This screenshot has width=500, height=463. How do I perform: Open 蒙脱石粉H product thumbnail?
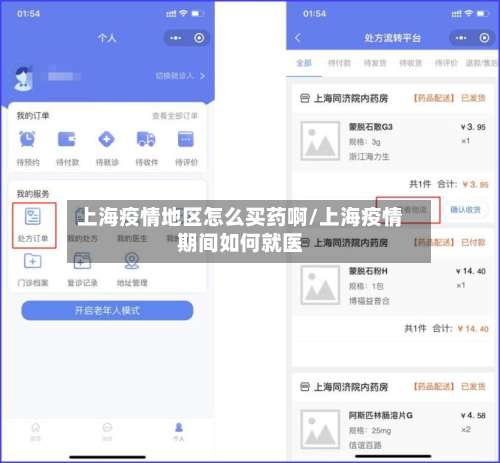[320, 285]
